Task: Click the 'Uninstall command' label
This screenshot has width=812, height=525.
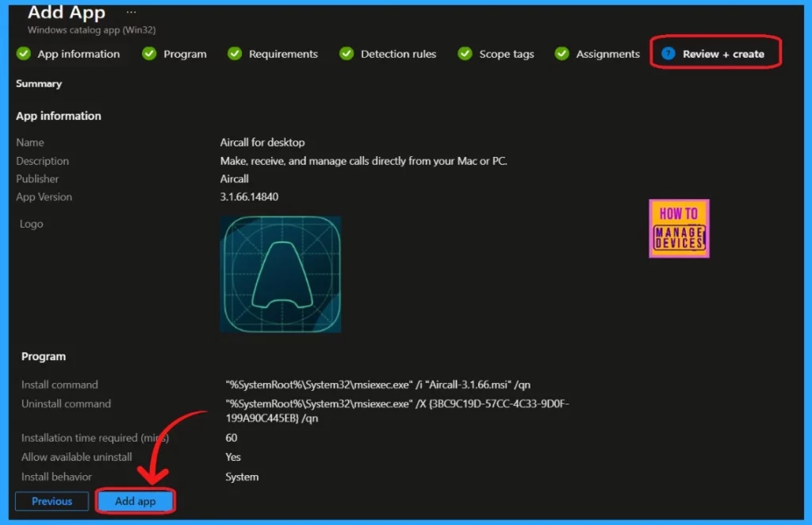Action: (67, 404)
